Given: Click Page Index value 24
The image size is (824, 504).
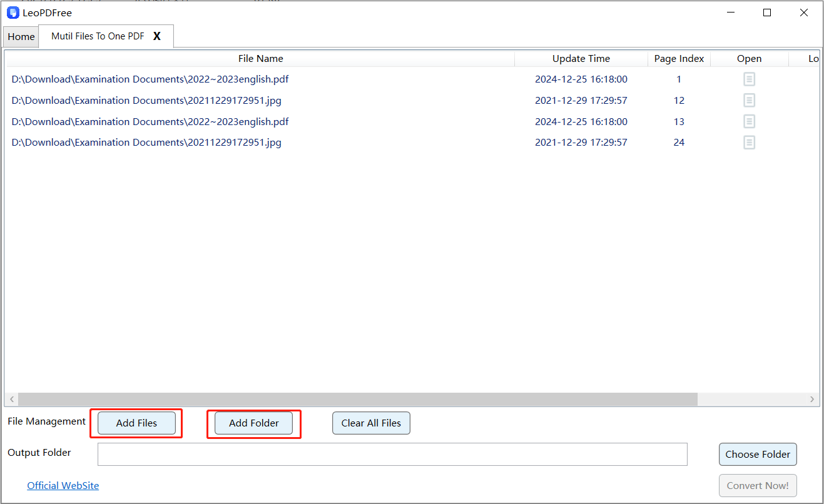Looking at the screenshot, I should 679,143.
